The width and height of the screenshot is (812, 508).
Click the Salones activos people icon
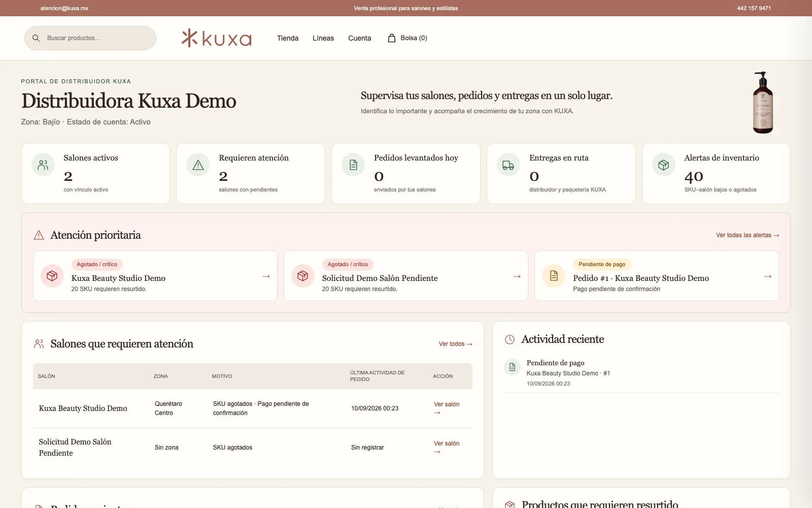(x=43, y=165)
